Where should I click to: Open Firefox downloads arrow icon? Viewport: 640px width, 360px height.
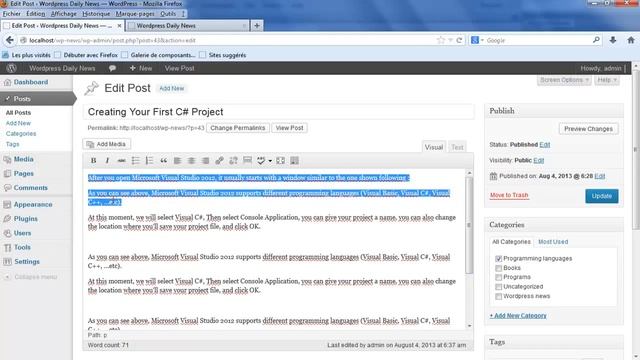pos(613,40)
